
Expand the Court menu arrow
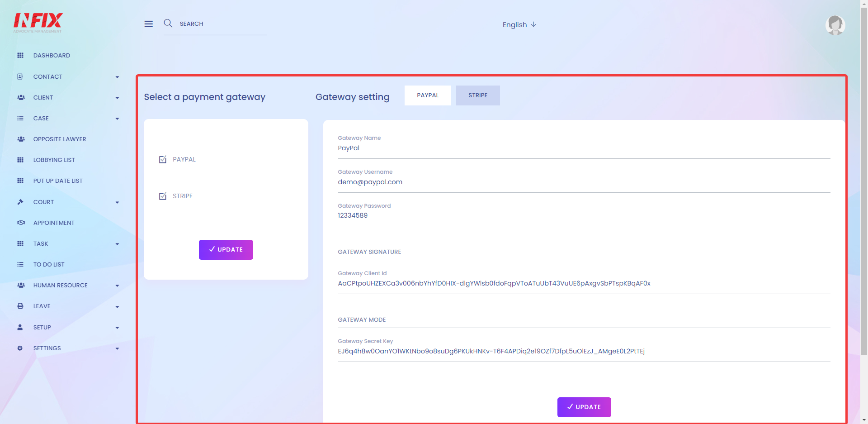tap(117, 203)
